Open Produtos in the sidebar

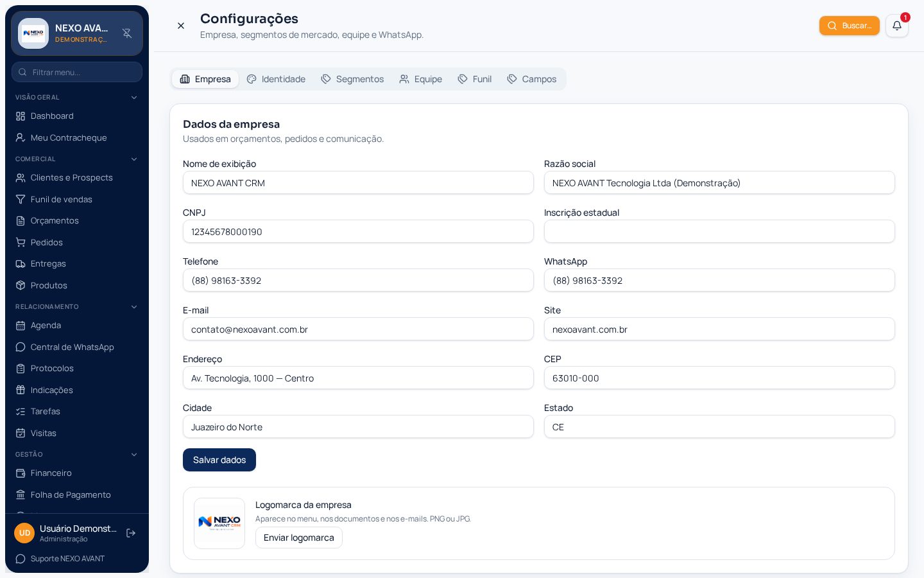pos(77,286)
